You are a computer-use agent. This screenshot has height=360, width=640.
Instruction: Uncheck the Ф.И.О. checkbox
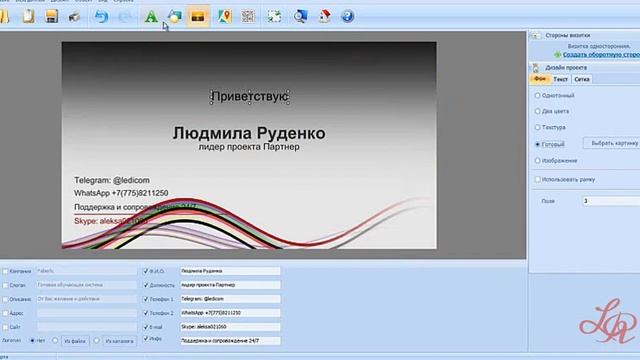(x=146, y=271)
